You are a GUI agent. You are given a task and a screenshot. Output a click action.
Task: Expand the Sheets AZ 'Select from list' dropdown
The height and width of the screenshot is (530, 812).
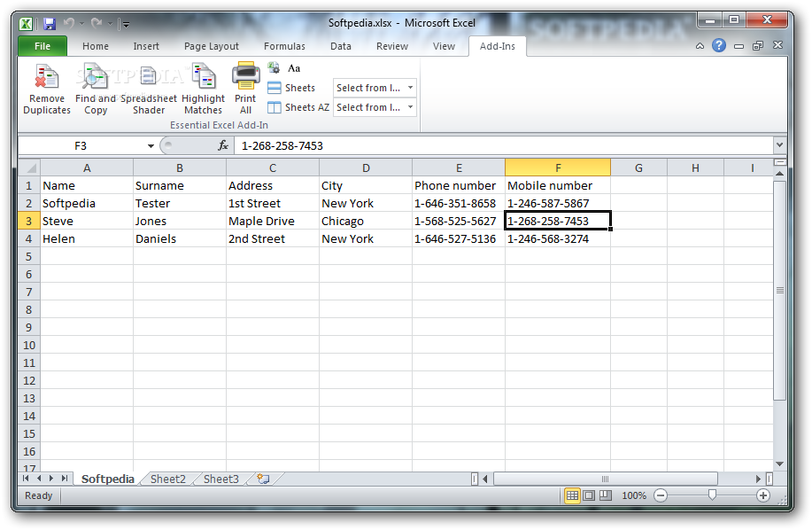pyautogui.click(x=410, y=107)
